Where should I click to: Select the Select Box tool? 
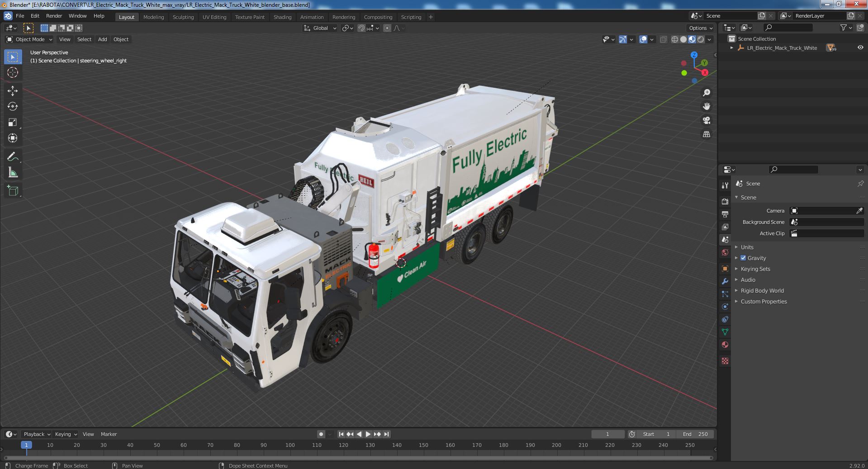point(13,57)
